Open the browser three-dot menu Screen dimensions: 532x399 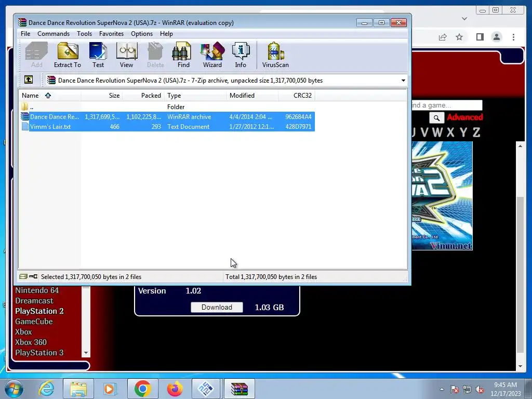tap(513, 37)
